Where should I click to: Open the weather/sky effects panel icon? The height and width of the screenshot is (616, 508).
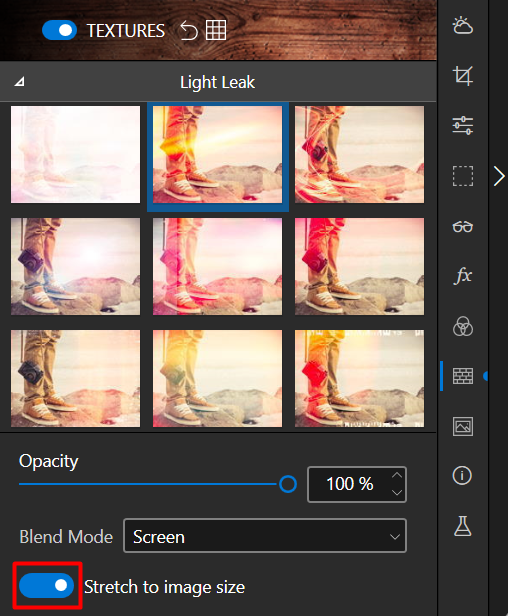point(462,26)
